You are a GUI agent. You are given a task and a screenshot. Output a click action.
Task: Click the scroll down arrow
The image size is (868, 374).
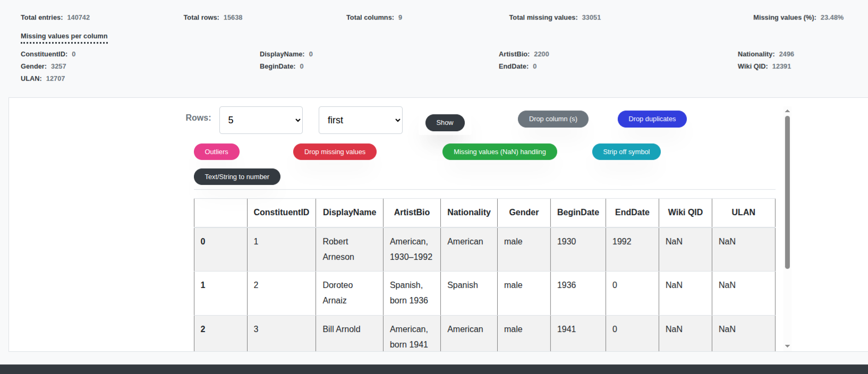(787, 346)
